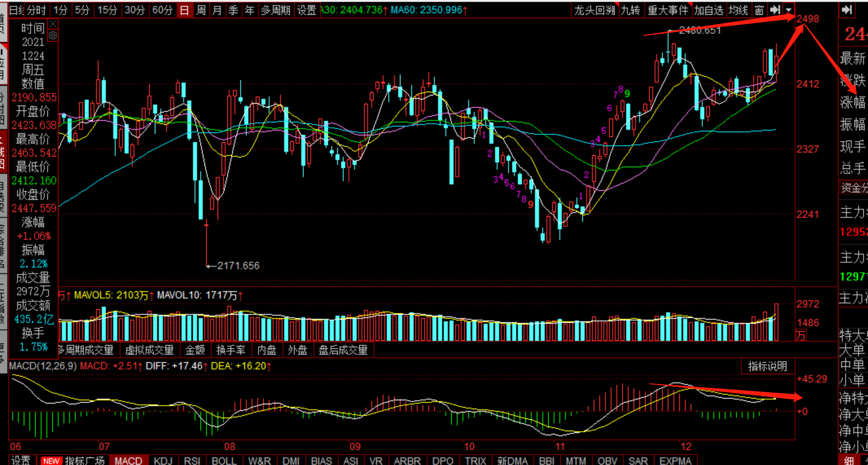
Task: Open top toolbar 设置 settings
Action: pos(307,10)
